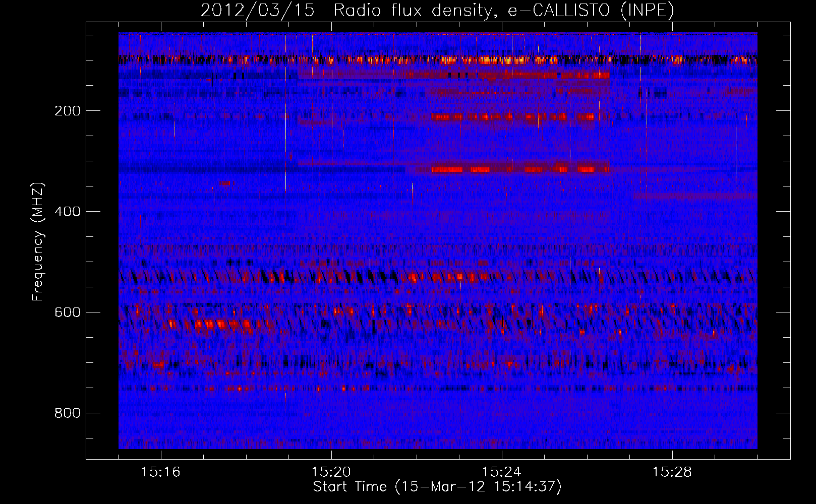Select the 400 frequency tick label

68,212
